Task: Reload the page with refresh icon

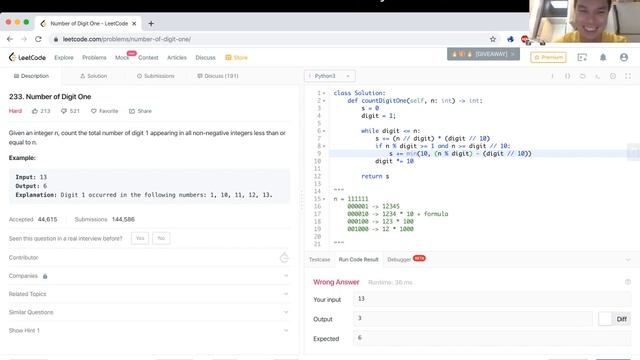Action: click(x=38, y=39)
